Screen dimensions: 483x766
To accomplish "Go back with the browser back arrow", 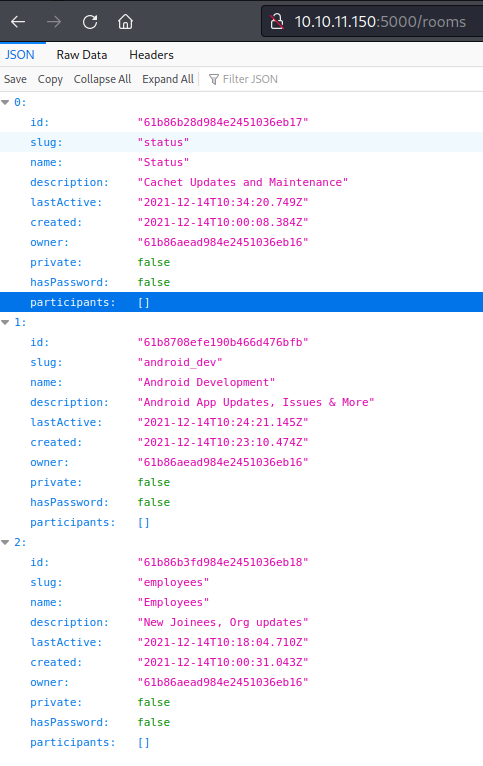I will click(18, 22).
